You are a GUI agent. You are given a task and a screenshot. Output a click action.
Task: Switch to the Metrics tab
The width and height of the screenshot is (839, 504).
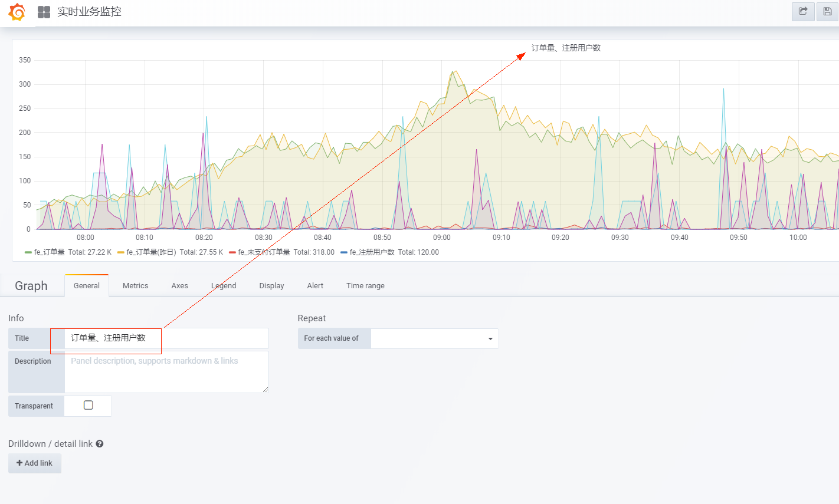point(135,286)
